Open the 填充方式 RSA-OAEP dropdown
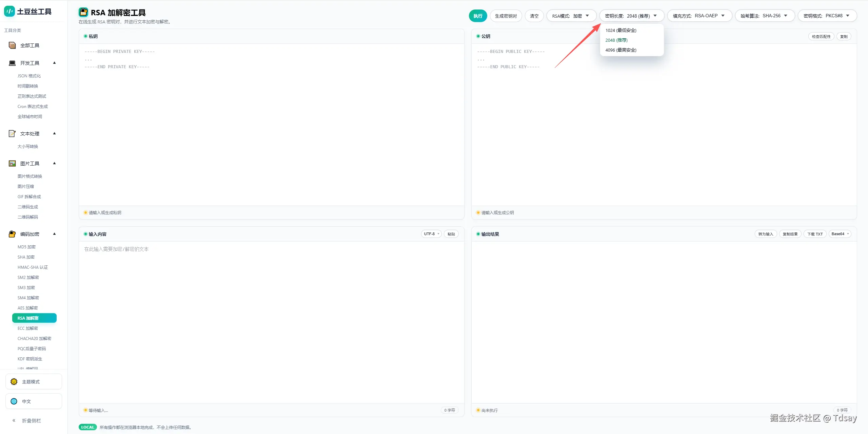Screen dimensions: 868x434 coord(699,16)
